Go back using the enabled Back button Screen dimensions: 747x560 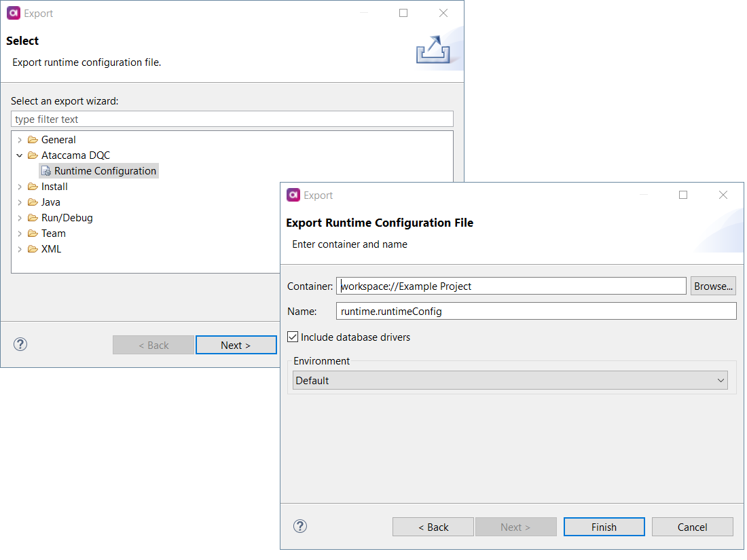click(x=433, y=527)
